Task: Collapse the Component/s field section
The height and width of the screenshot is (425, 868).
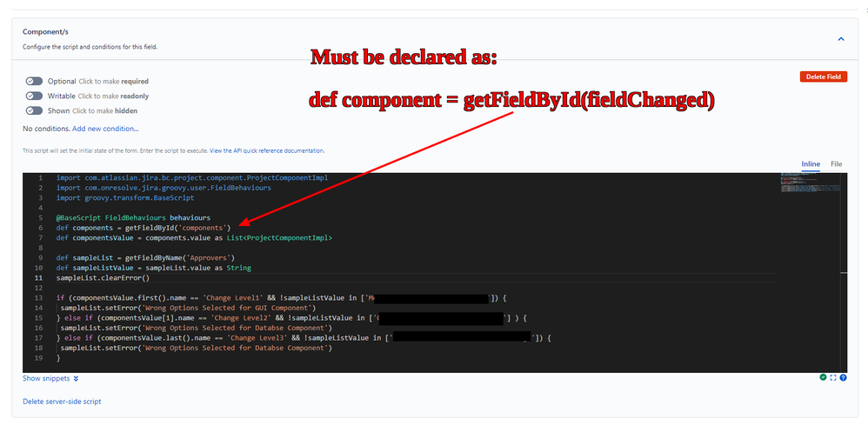Action: pyautogui.click(x=841, y=39)
